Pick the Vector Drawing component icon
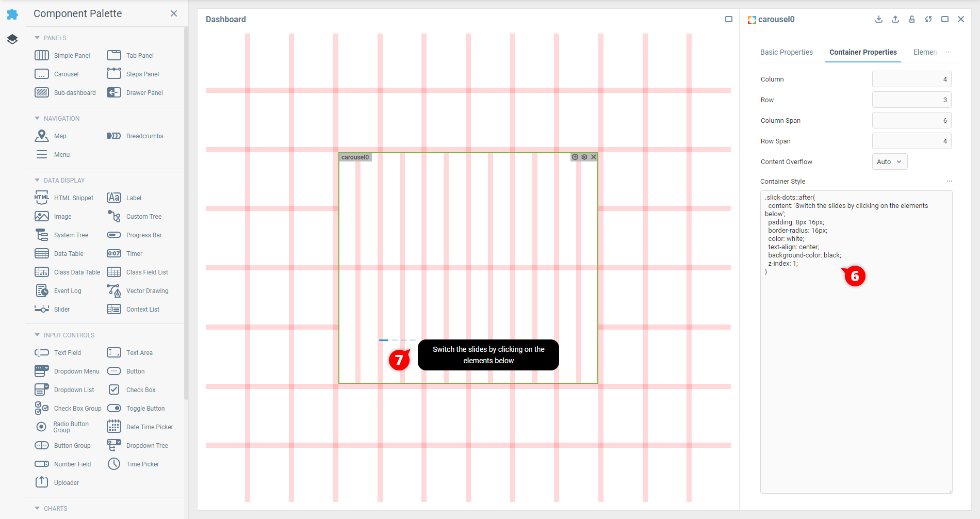Image resolution: width=980 pixels, height=519 pixels. [114, 291]
